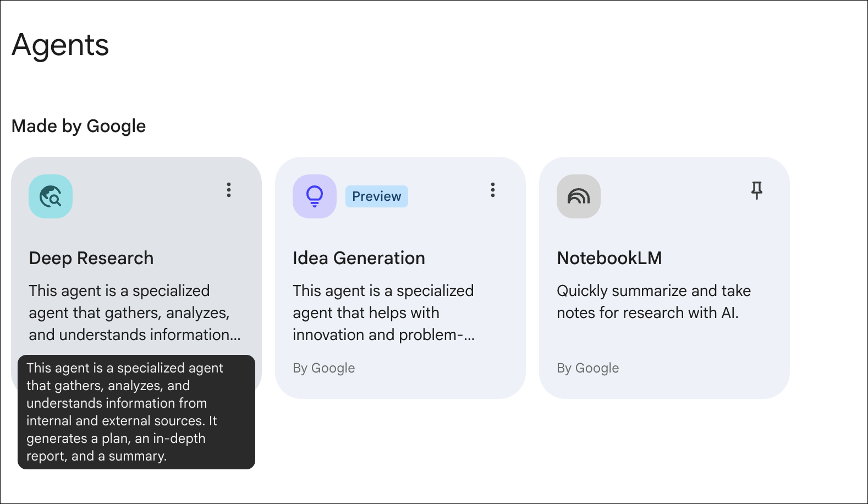Click the NotebookLM logo icon
The image size is (868, 504).
tap(579, 196)
